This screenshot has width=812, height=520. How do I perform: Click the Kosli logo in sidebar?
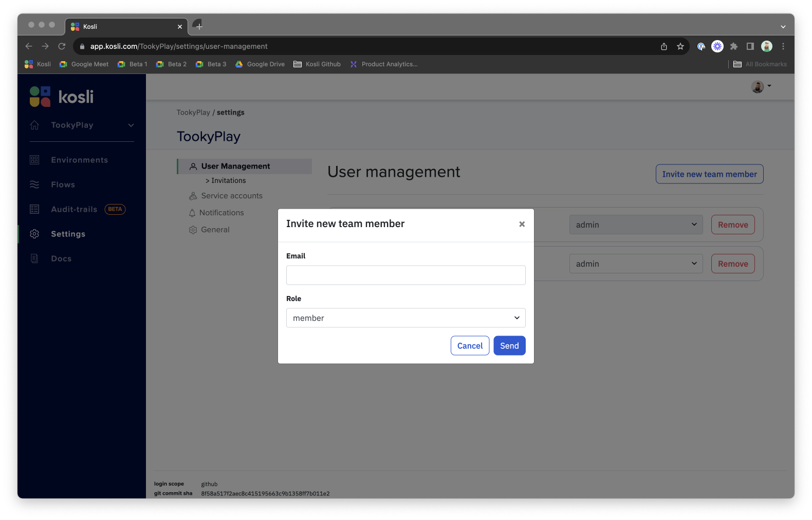tap(62, 97)
